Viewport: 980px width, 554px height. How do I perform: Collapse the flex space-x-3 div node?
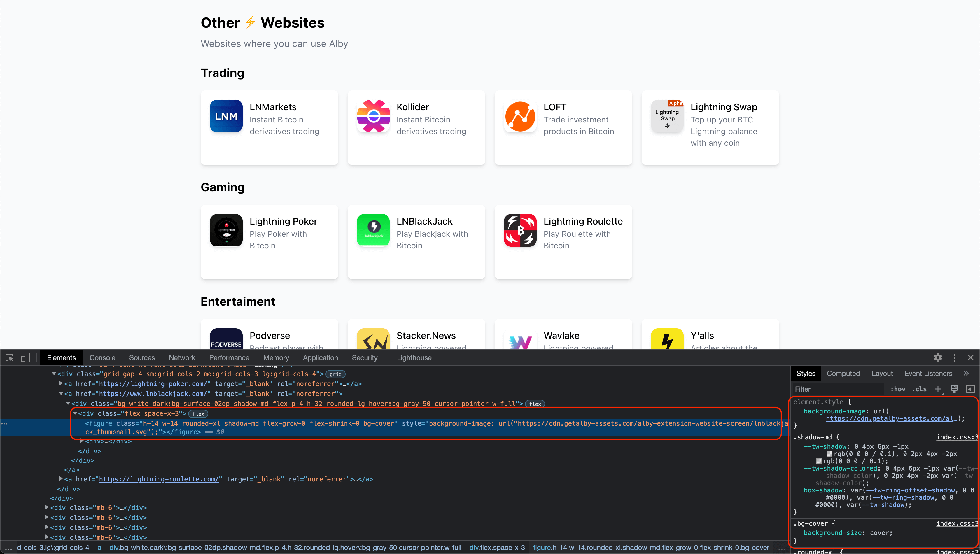point(75,413)
